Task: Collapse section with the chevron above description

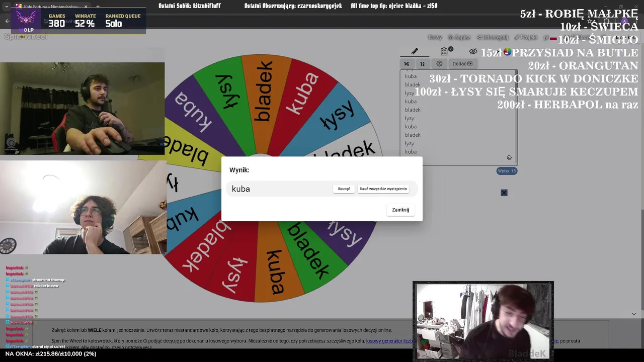Action: click(x=633, y=314)
